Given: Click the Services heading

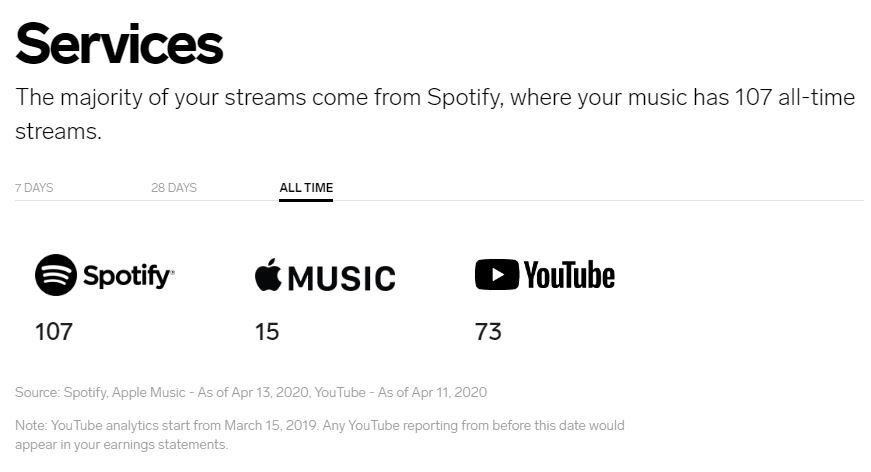Looking at the screenshot, I should click(x=119, y=46).
